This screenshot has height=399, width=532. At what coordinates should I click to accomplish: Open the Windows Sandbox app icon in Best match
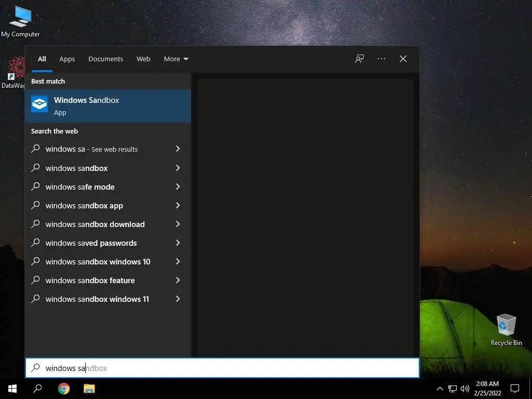point(39,104)
